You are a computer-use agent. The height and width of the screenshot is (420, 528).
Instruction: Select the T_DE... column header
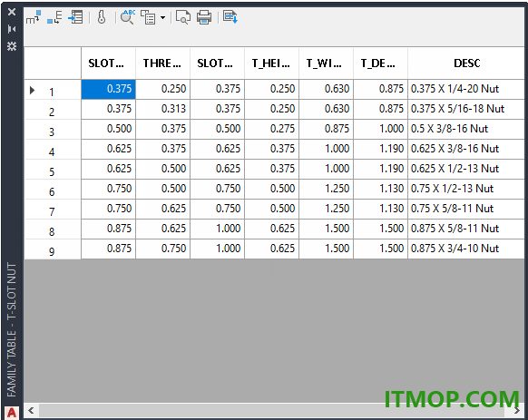point(381,63)
